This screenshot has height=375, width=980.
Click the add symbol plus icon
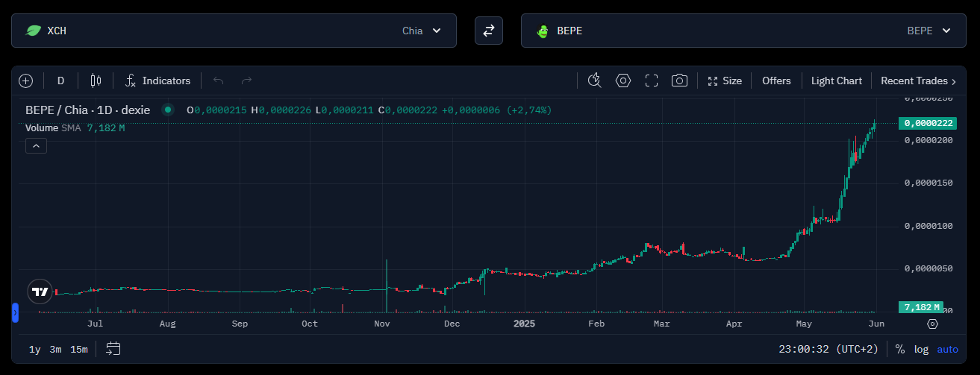pyautogui.click(x=26, y=81)
